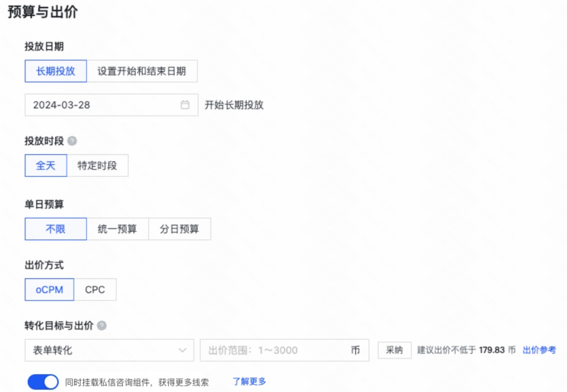The height and width of the screenshot is (392, 567).
Task: Click the 2024-03-28 start date field
Action: click(111, 105)
